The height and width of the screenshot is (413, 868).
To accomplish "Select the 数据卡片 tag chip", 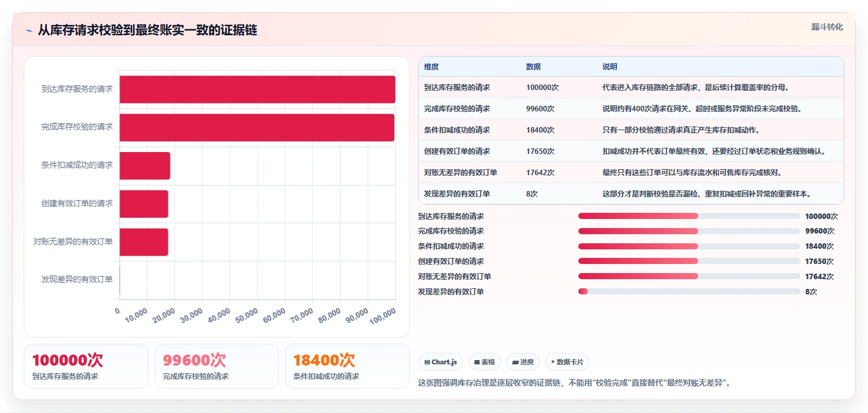I will click(567, 362).
